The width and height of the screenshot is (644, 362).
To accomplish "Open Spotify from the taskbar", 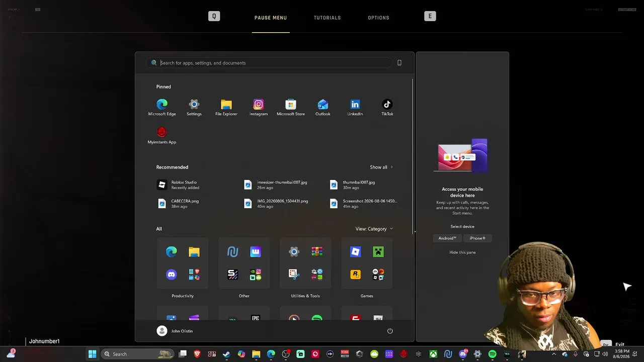I will click(492, 354).
